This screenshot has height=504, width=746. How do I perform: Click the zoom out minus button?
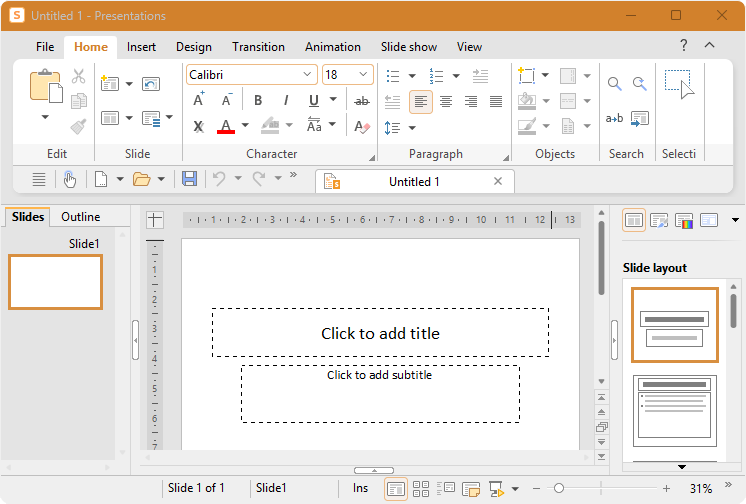[536, 488]
